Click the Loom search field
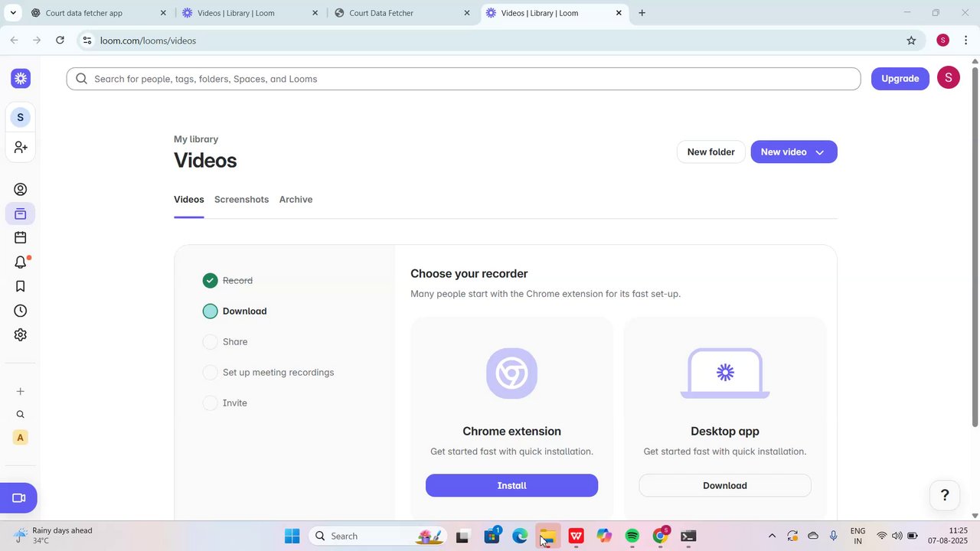Screen dimensions: 980x551 (x=463, y=79)
